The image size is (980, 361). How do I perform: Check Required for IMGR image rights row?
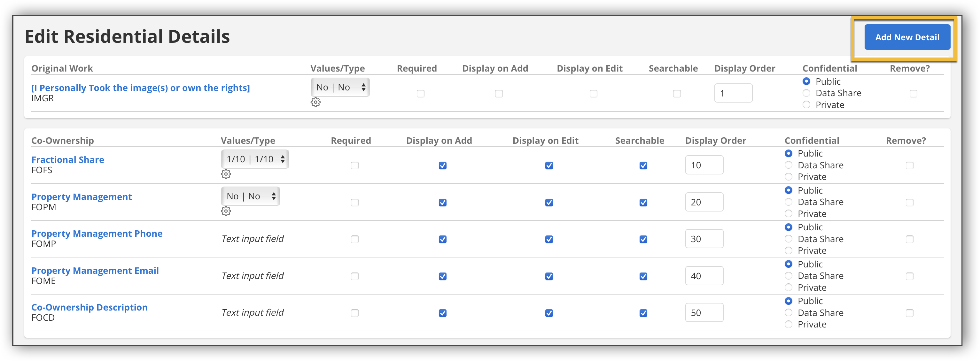click(x=420, y=94)
